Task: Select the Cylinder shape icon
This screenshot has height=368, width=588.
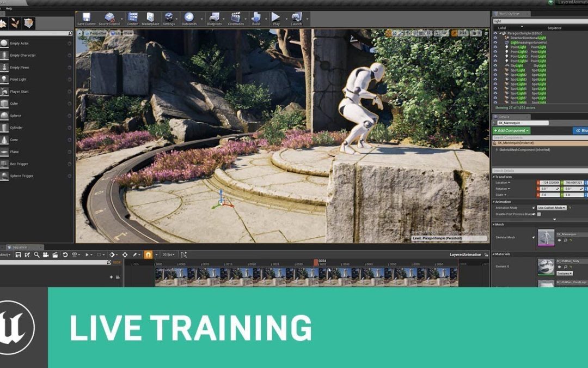Action: pyautogui.click(x=4, y=128)
